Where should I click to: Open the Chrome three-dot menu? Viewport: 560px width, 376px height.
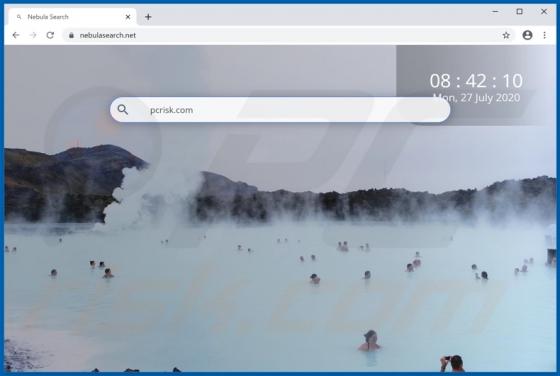click(x=545, y=35)
